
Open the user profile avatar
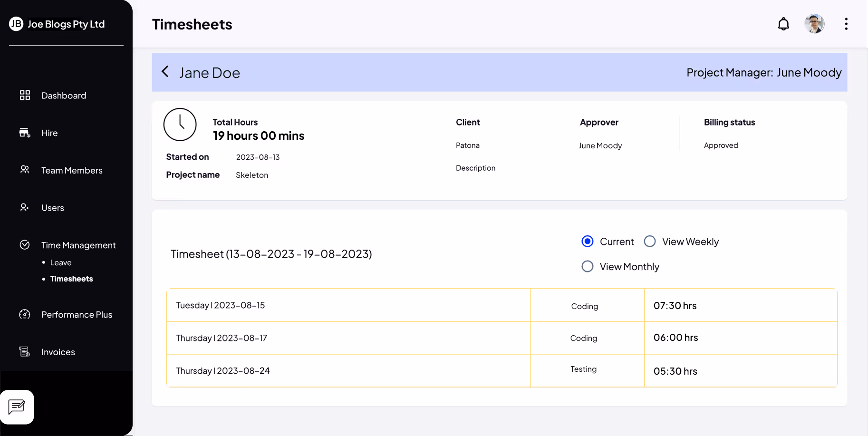(x=814, y=24)
